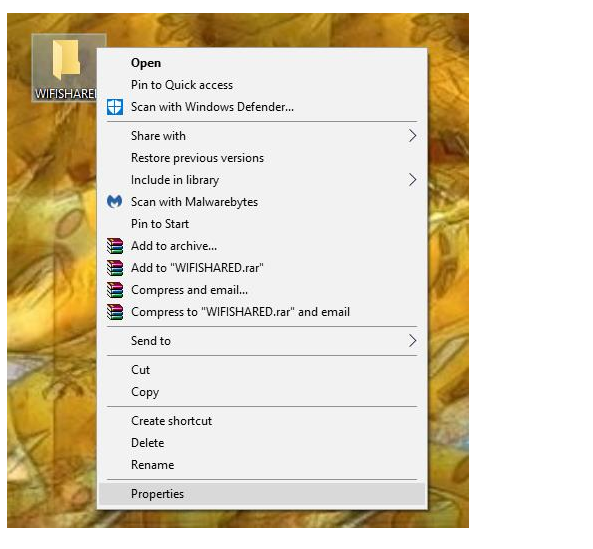
Task: Expand the Share with submenu arrow
Action: click(x=413, y=136)
